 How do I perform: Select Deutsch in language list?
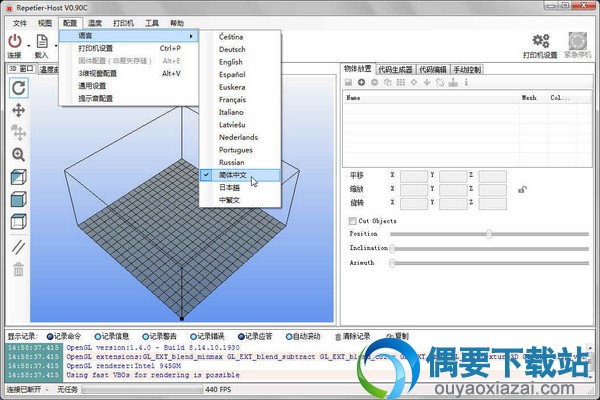[x=240, y=49]
